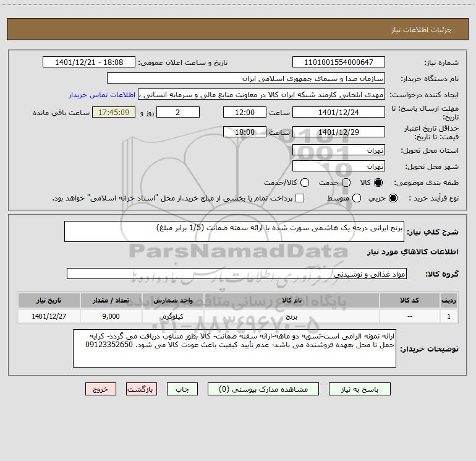476x461 pixels.
Task: Select the کالا/خدمت radio button
Action: [305, 183]
